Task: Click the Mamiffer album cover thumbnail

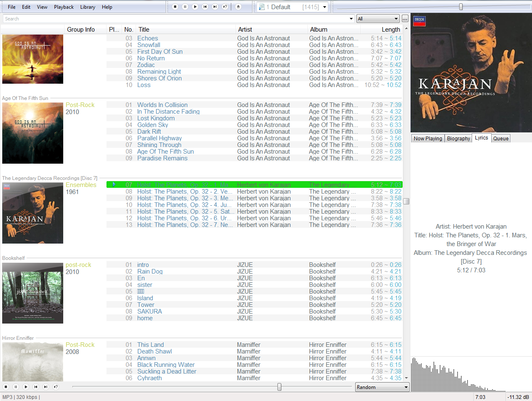Action: point(32,362)
